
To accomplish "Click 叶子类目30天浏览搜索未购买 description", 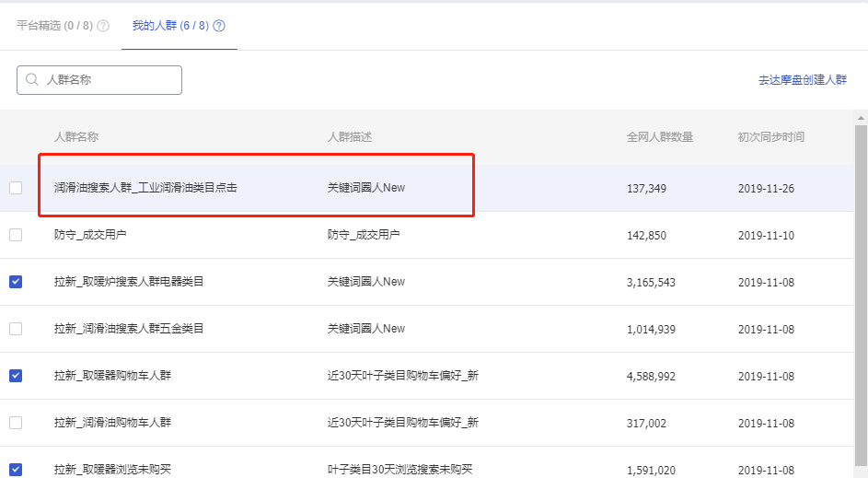I will tap(400, 470).
